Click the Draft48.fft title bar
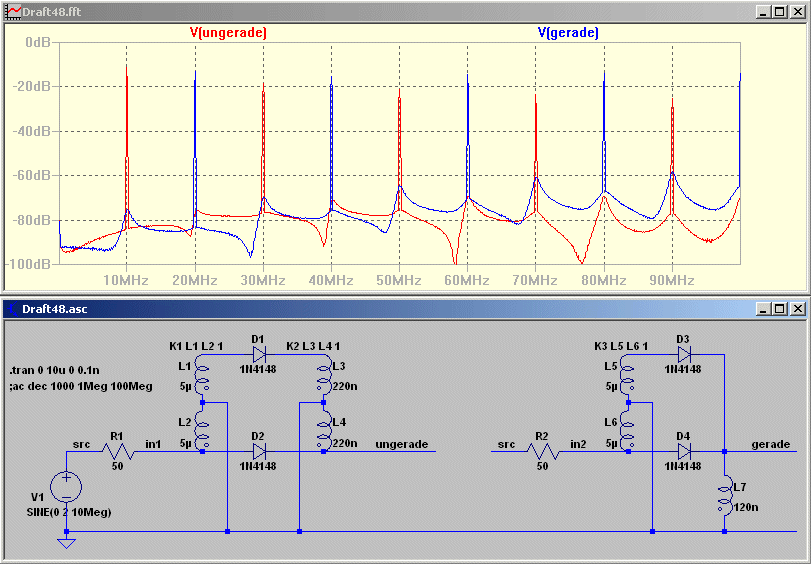The image size is (811, 564). (x=406, y=11)
